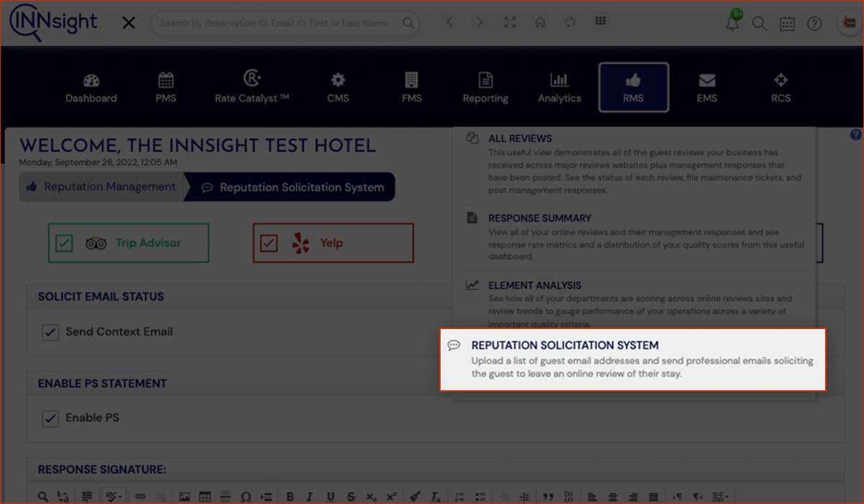
Task: Toggle underline formatting
Action: coord(330,496)
